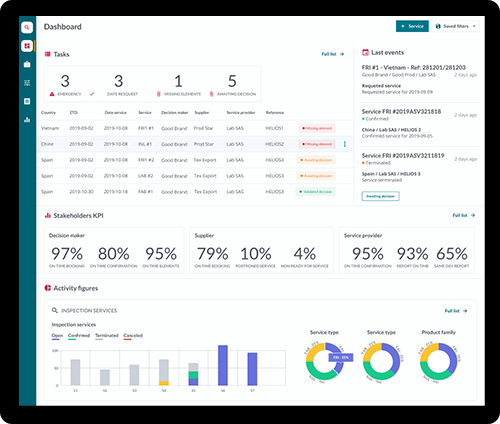Screen dimensions: 500x424
Task: Click the Emergency warning triangle icon
Action: point(52,94)
